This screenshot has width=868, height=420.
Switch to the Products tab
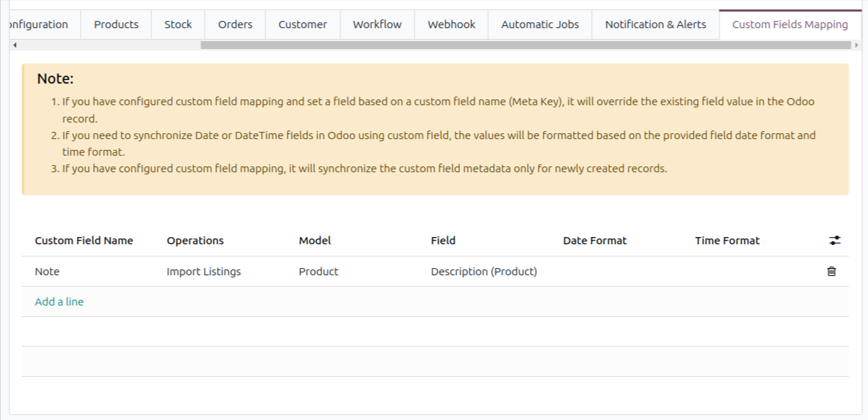tap(116, 24)
